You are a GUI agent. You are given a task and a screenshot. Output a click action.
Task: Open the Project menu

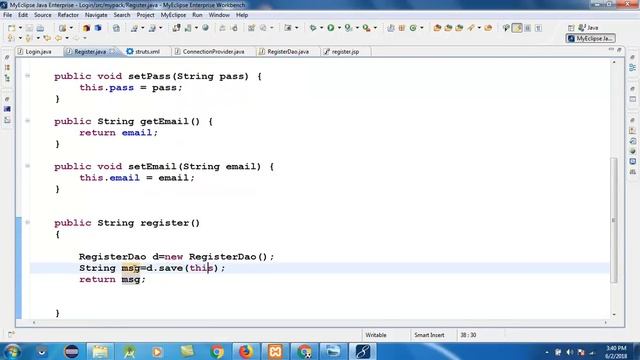coord(145,15)
